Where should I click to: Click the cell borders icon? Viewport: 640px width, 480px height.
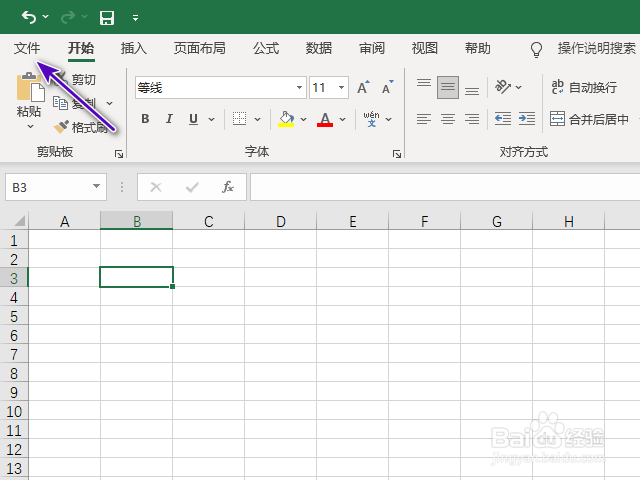pos(239,119)
